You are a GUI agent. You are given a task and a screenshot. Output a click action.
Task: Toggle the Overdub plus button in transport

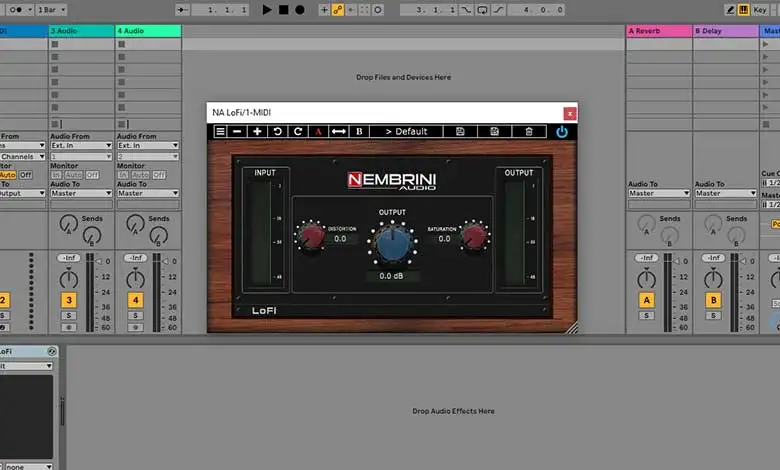(324, 9)
